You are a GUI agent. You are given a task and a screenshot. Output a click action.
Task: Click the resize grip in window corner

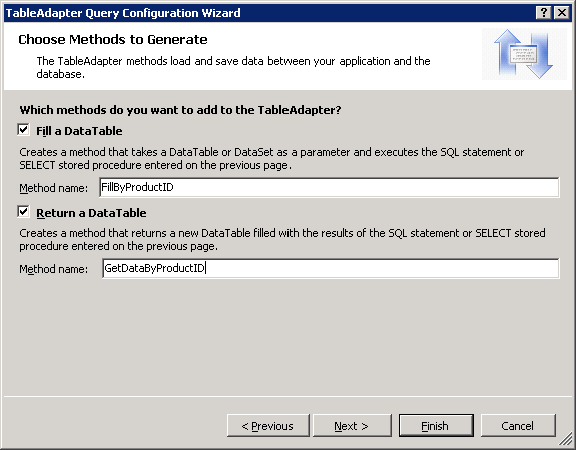[565, 440]
